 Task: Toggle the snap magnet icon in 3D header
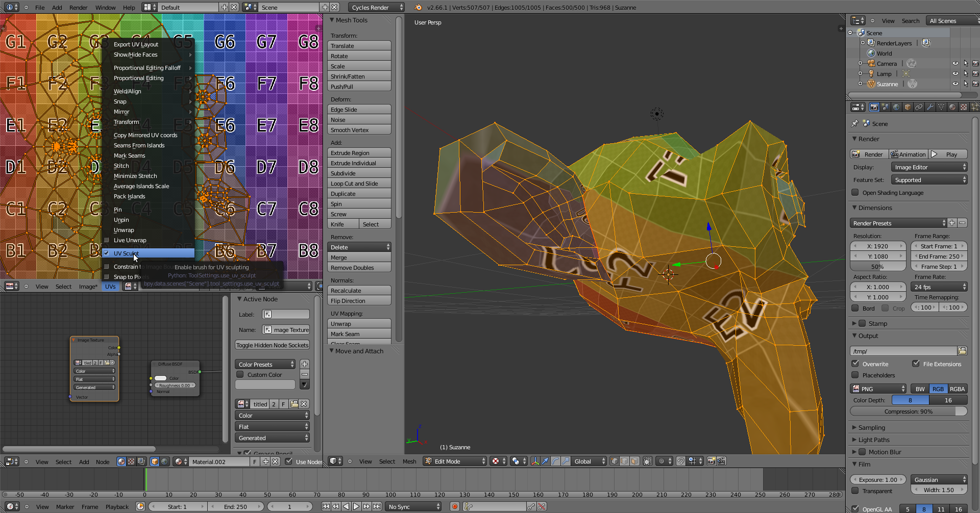click(x=681, y=461)
